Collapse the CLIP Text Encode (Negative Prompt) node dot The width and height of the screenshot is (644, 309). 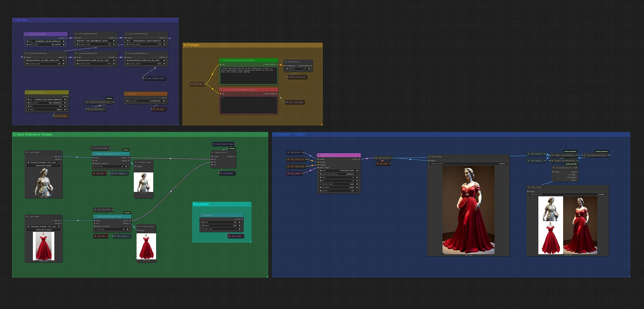tap(221, 90)
